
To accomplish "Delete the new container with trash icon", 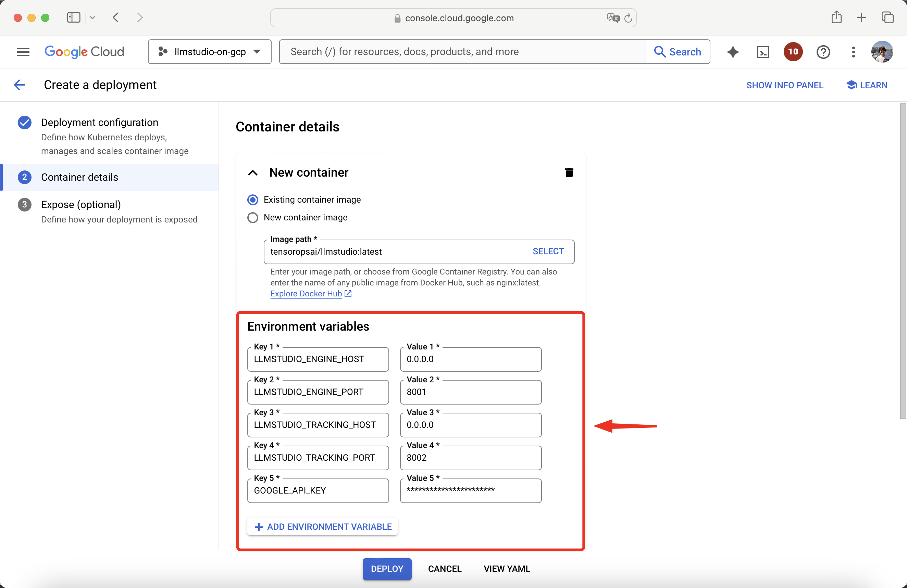I will coord(569,172).
